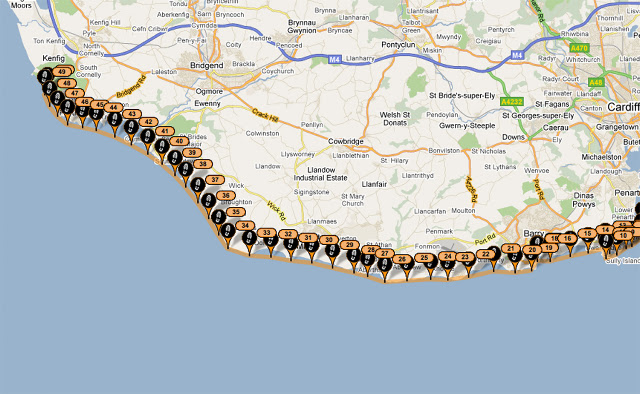640x394 pixels.
Task: Click the Llancarfan village name
Action: pyautogui.click(x=430, y=211)
